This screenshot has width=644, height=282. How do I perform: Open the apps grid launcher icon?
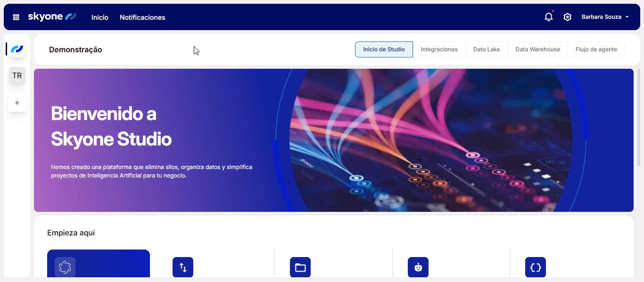(x=16, y=17)
